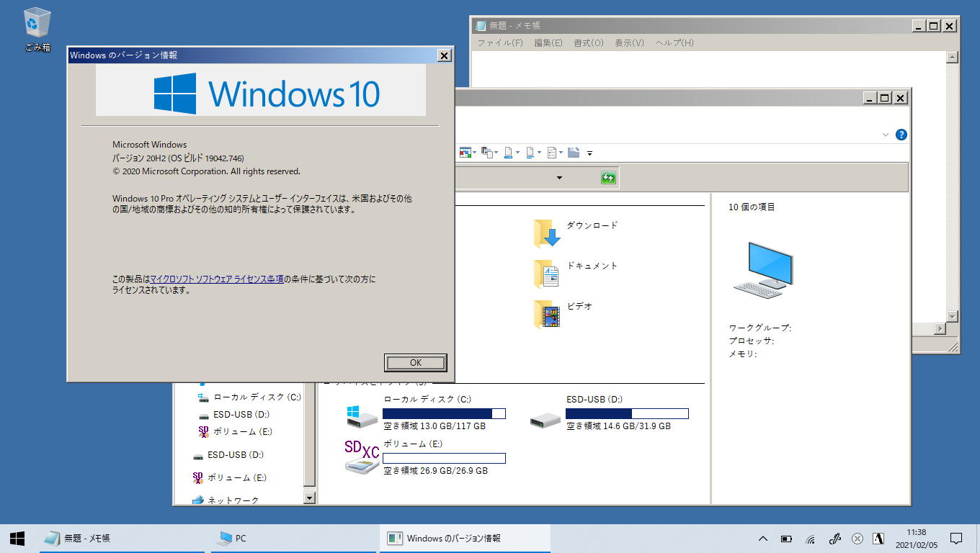Click the IME input mode 'A' tray icon
The width and height of the screenshot is (980, 553).
click(x=878, y=538)
